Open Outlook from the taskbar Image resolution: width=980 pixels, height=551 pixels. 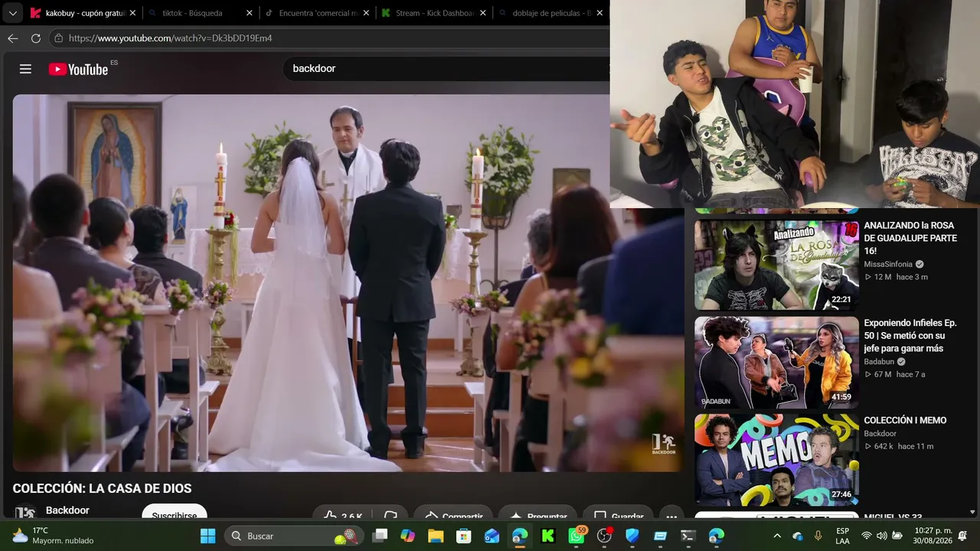pyautogui.click(x=492, y=536)
